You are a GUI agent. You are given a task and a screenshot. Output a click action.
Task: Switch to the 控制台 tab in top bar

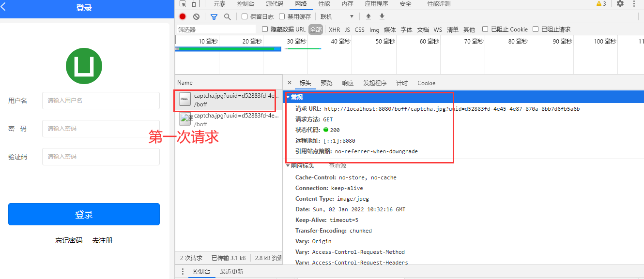tap(245, 4)
